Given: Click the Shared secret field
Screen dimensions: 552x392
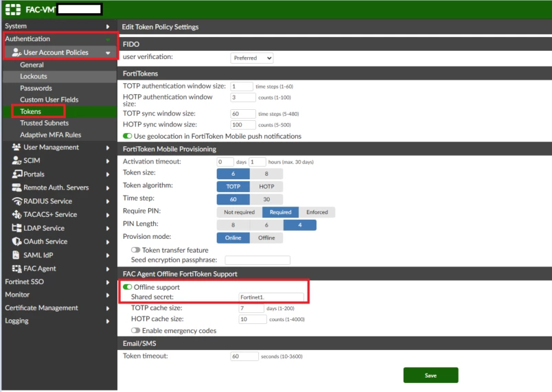Looking at the screenshot, I should pos(271,297).
